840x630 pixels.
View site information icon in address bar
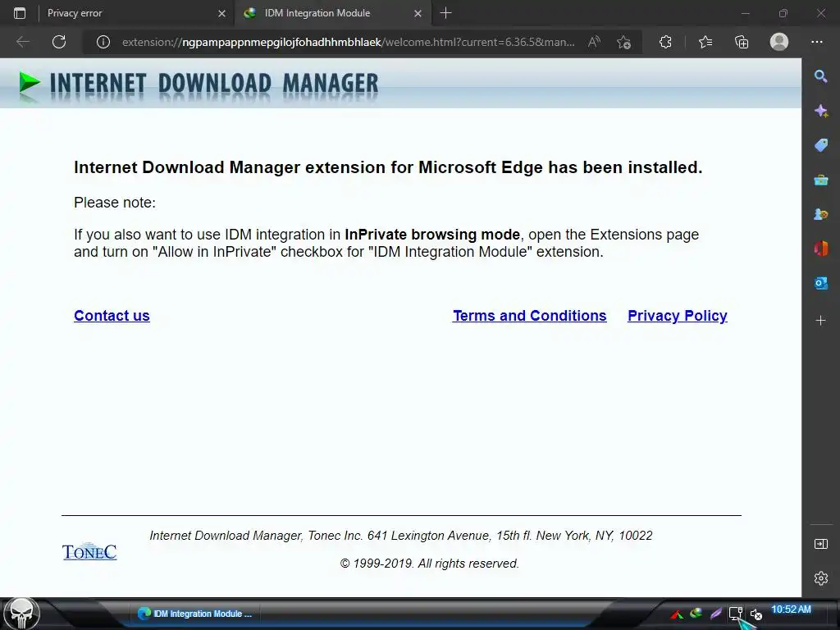point(103,43)
